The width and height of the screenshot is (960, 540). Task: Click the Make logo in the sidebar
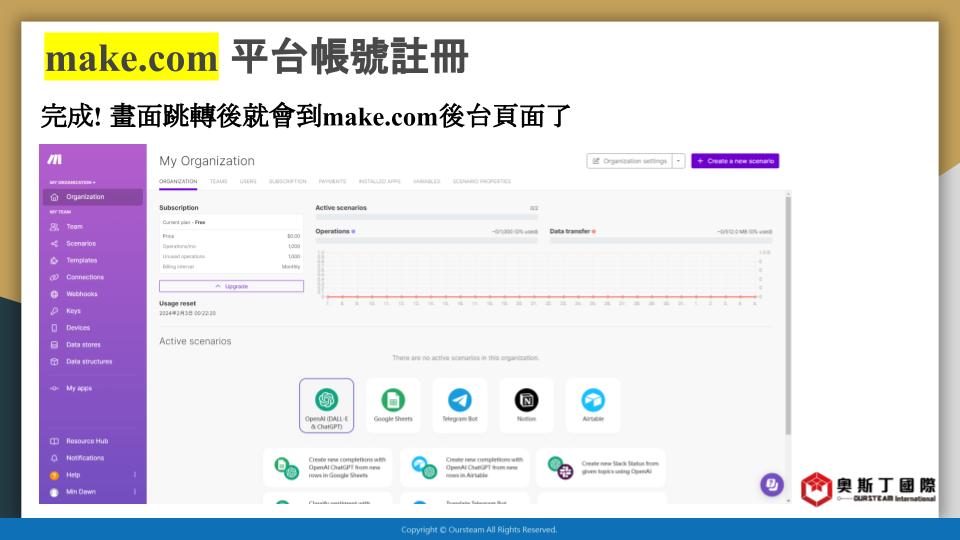[54, 159]
